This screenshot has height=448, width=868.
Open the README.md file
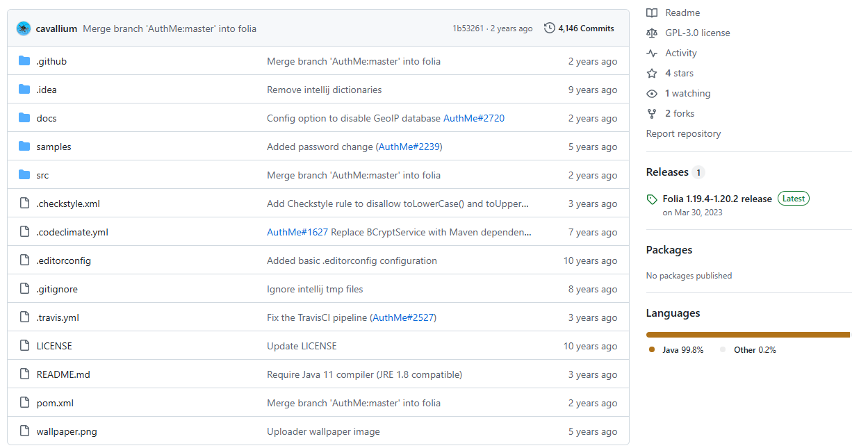click(63, 374)
